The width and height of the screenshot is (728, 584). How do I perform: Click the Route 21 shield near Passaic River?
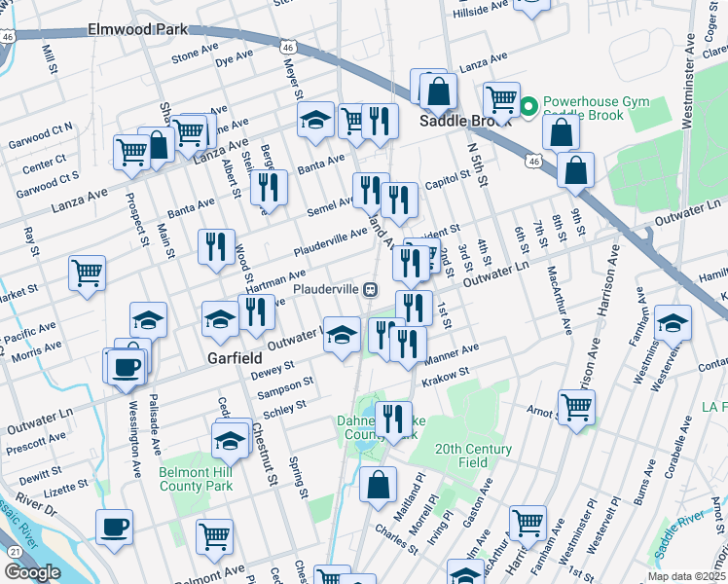(16, 552)
